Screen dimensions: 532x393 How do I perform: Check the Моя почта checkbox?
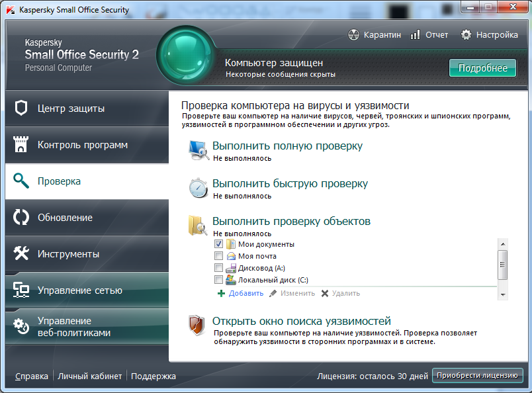(218, 256)
